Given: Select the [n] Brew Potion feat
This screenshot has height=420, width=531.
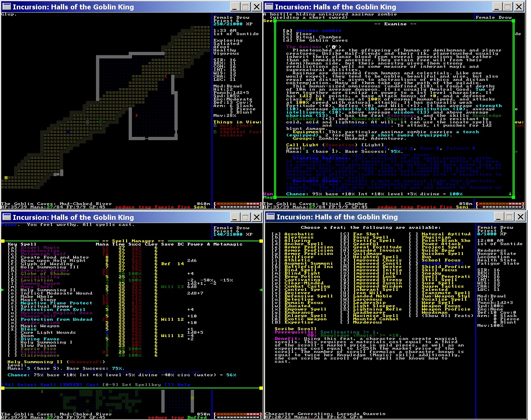Looking at the screenshot, I should pos(296,277).
